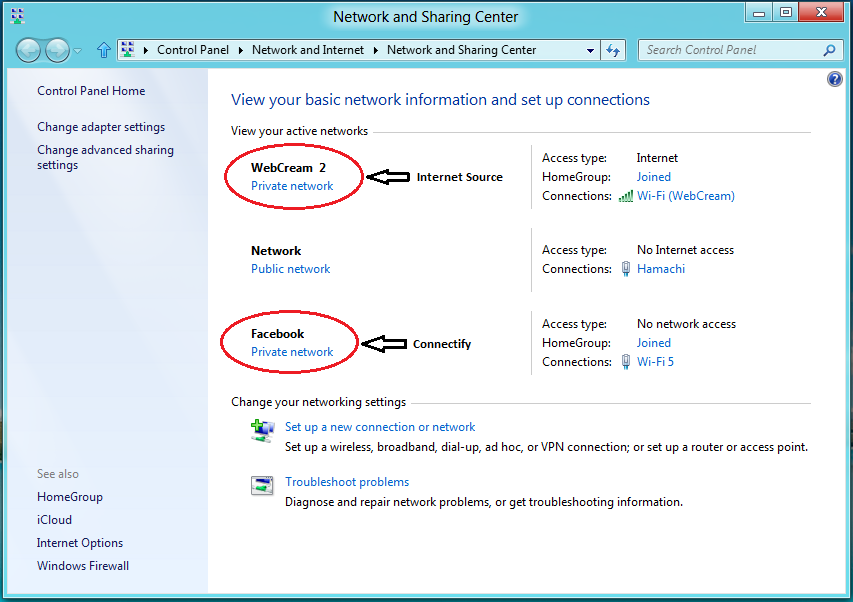The width and height of the screenshot is (853, 602).
Task: Click the Troubleshoot problems icon
Action: [262, 485]
